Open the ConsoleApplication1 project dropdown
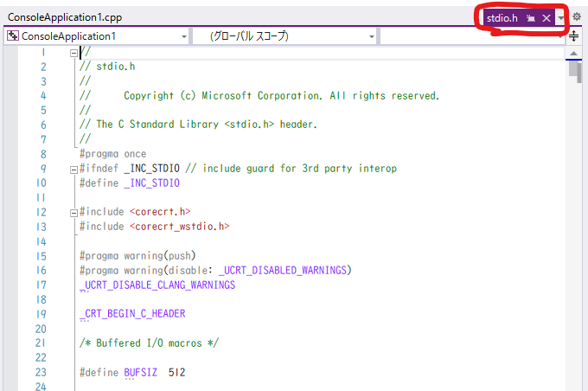This screenshot has width=588, height=391. (x=184, y=36)
